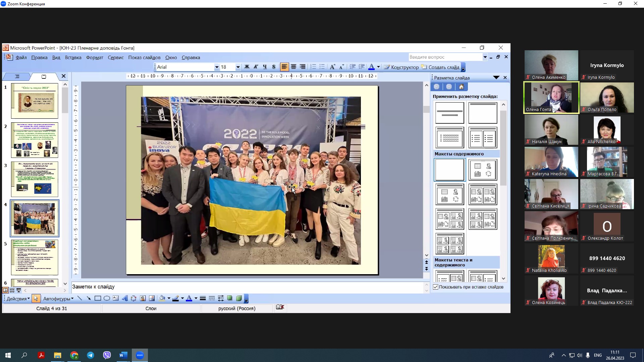Click the font color A swatch
This screenshot has height=362, width=644.
click(x=371, y=67)
